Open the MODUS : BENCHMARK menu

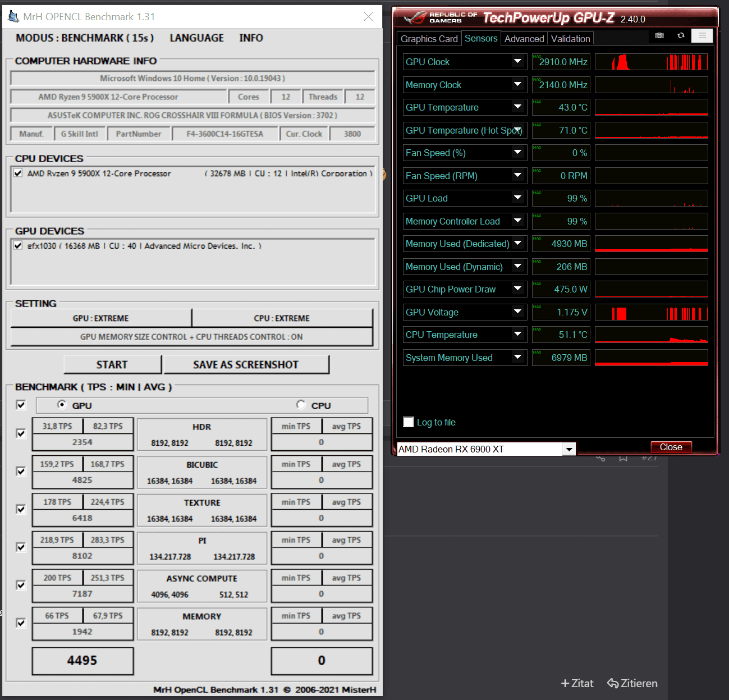tap(85, 38)
